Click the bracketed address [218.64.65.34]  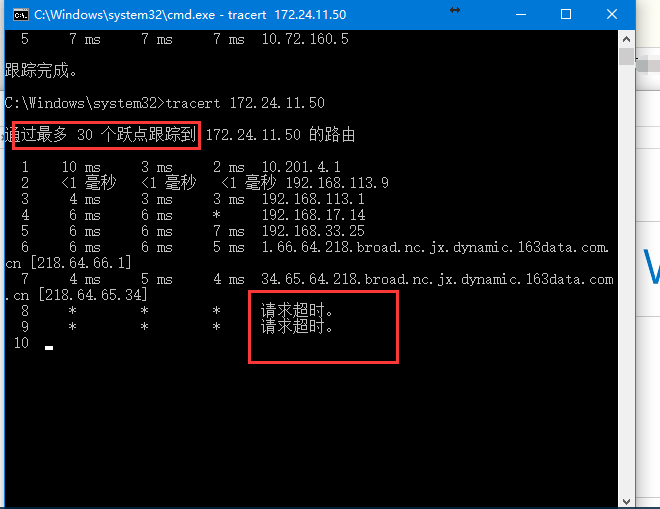[93, 295]
